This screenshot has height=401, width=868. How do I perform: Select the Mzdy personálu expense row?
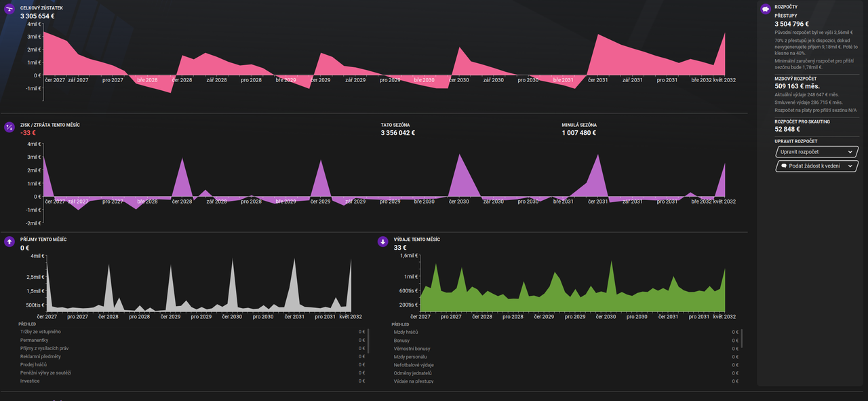(566, 356)
